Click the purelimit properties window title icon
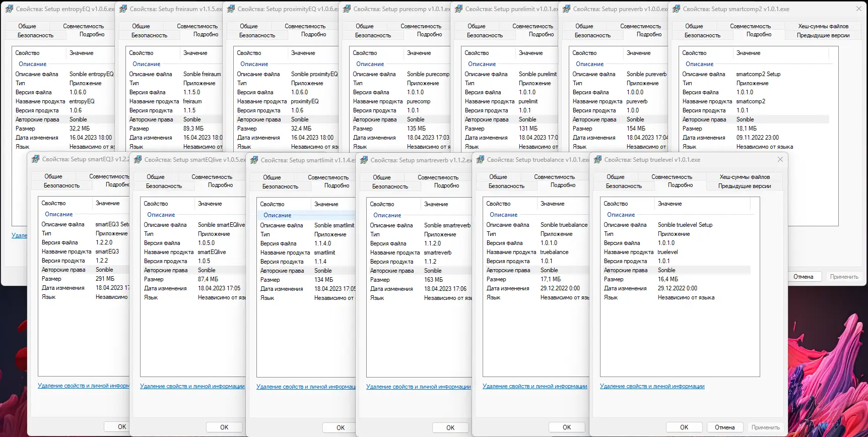The width and height of the screenshot is (868, 437). pyautogui.click(x=458, y=9)
